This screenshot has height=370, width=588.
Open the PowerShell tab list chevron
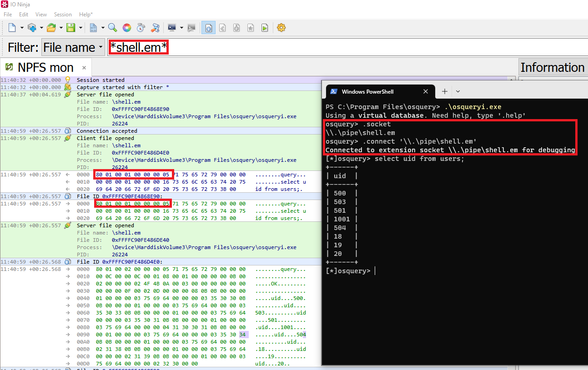[x=458, y=91]
